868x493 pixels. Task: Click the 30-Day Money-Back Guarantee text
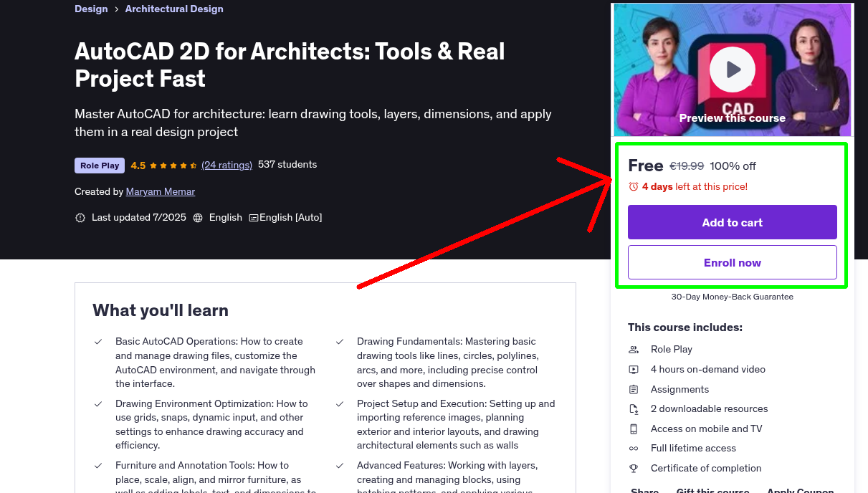click(x=733, y=297)
